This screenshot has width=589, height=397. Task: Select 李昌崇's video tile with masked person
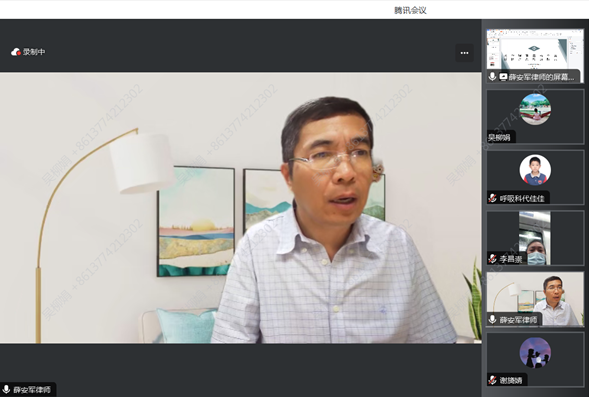point(535,238)
